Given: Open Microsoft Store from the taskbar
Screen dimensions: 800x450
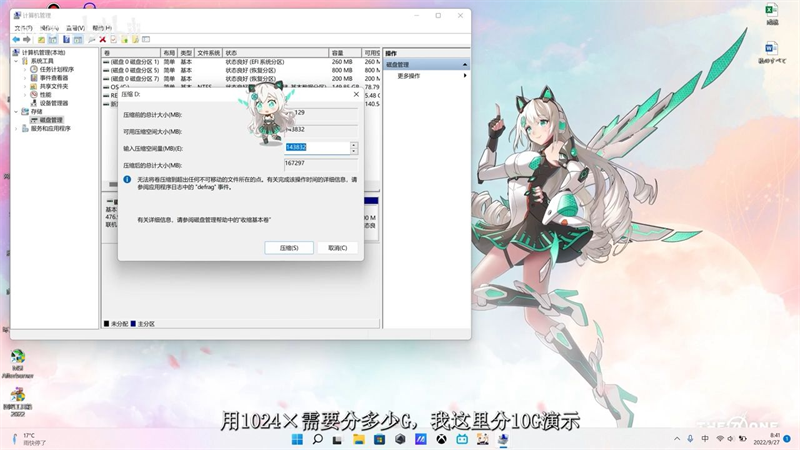Looking at the screenshot, I should (x=379, y=439).
